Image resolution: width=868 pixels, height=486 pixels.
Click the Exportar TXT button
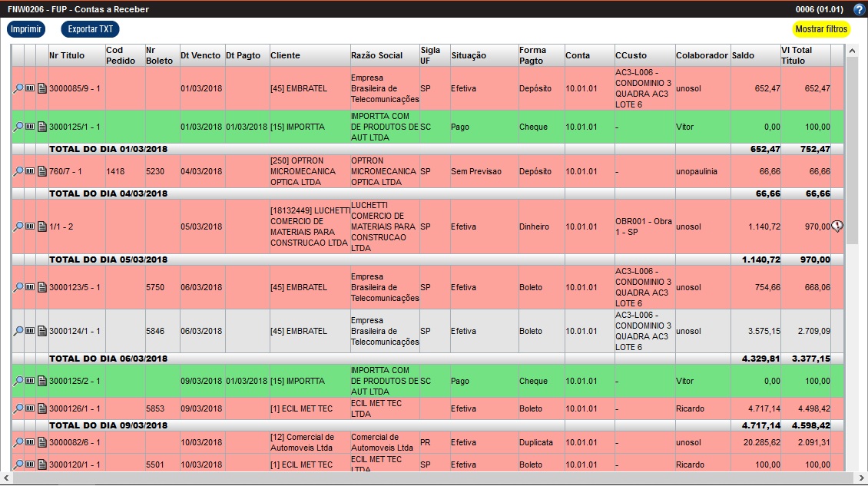(90, 29)
